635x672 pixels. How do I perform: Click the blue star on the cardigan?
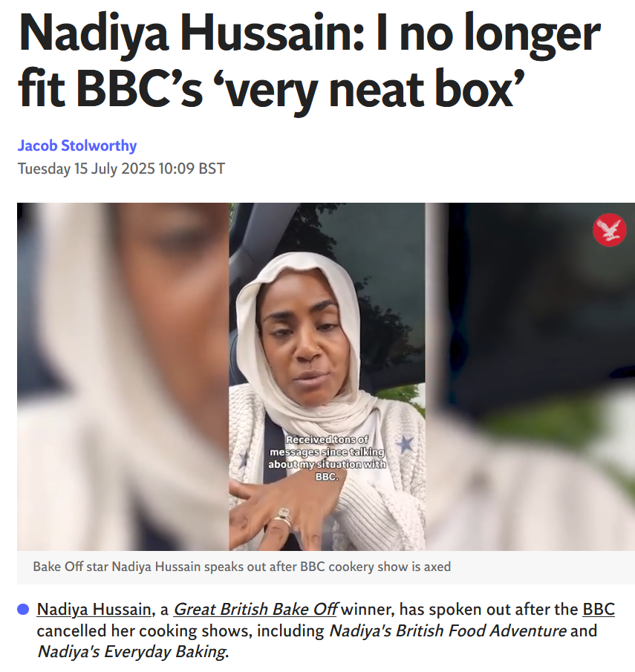(x=404, y=444)
